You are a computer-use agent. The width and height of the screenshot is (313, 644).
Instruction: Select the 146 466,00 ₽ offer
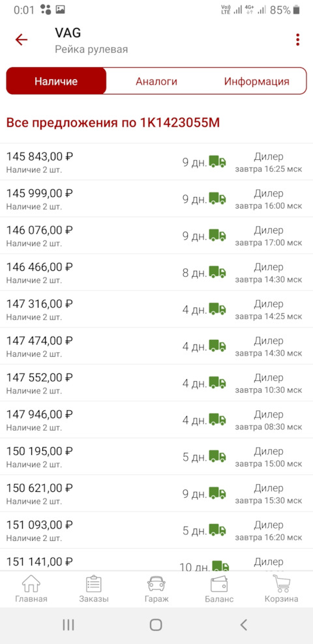156,272
